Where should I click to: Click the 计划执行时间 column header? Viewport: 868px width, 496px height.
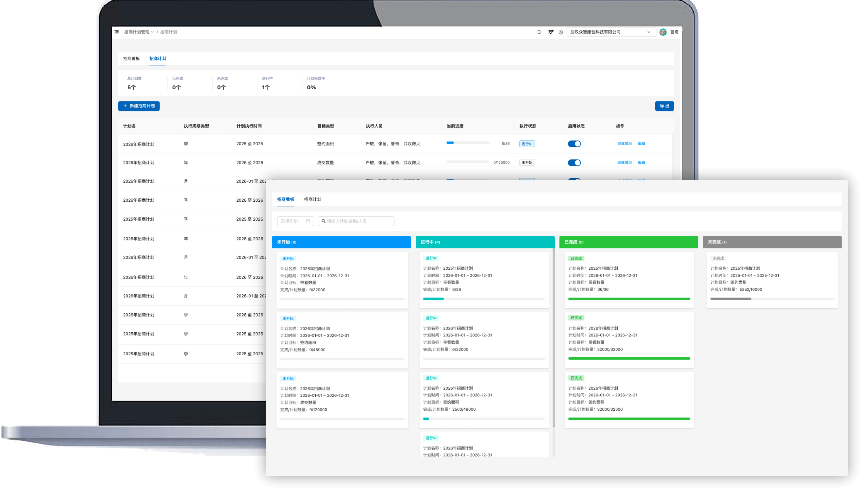(x=249, y=126)
